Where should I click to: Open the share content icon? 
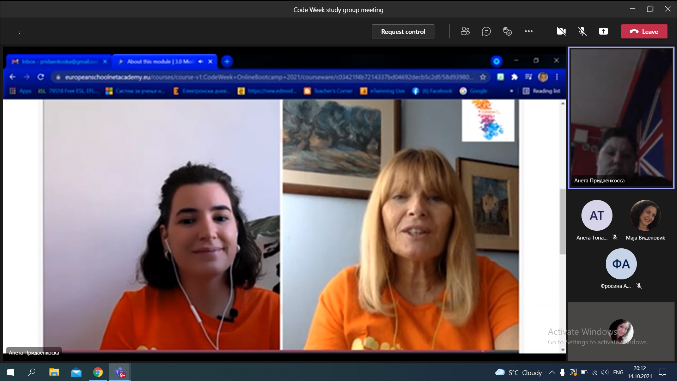pos(603,32)
